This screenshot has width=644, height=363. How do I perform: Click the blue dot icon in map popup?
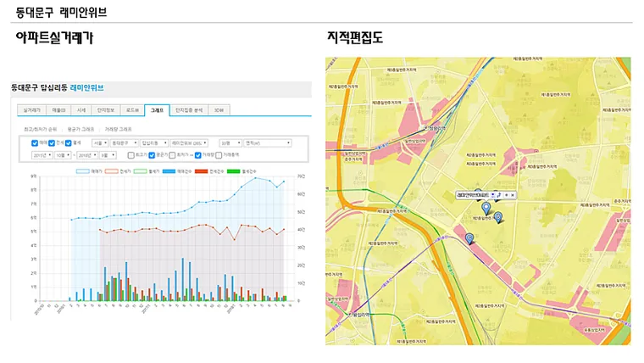(493, 195)
